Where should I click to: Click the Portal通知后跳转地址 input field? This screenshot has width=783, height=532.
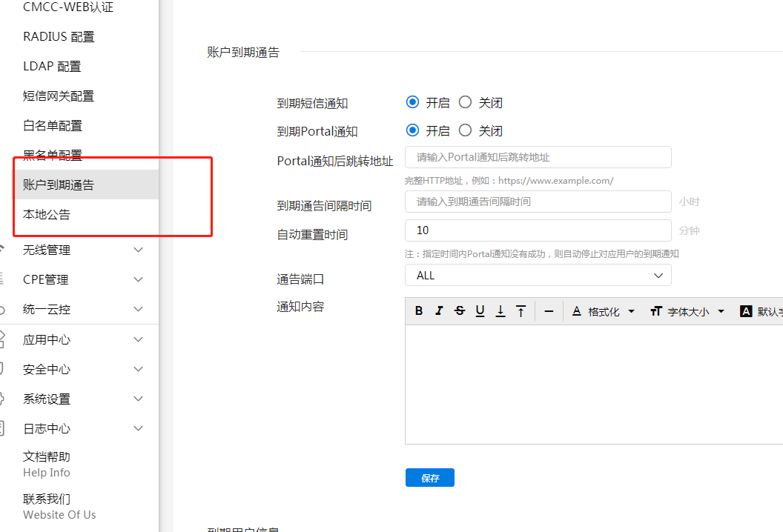538,158
